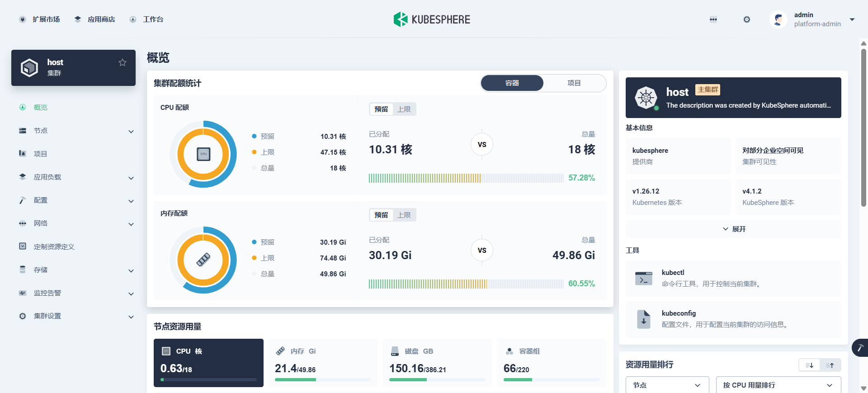Select 预留 in memory quota panel
Screen dimensions: 868x393
(x=381, y=215)
